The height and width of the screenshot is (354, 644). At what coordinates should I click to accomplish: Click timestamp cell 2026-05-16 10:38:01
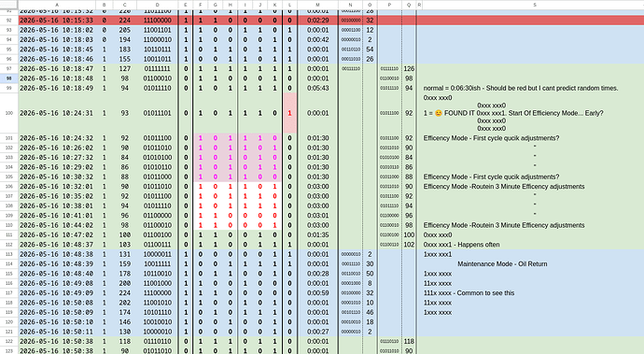(x=57, y=206)
